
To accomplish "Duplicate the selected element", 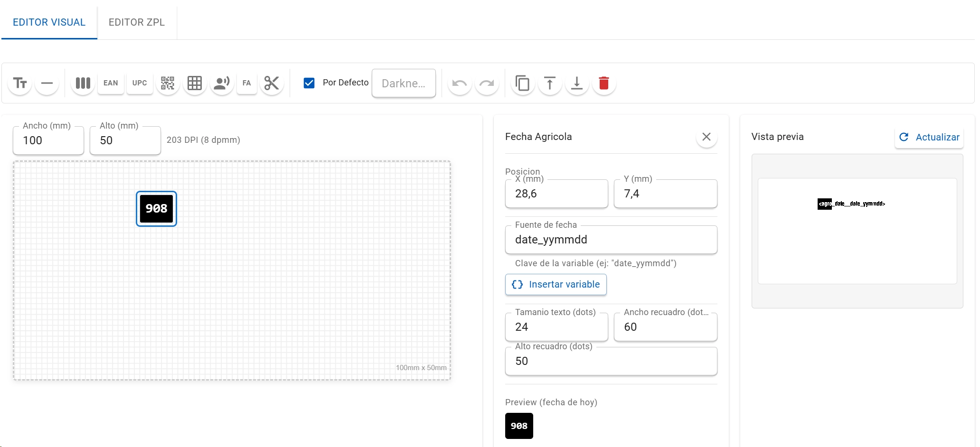I will pyautogui.click(x=523, y=83).
